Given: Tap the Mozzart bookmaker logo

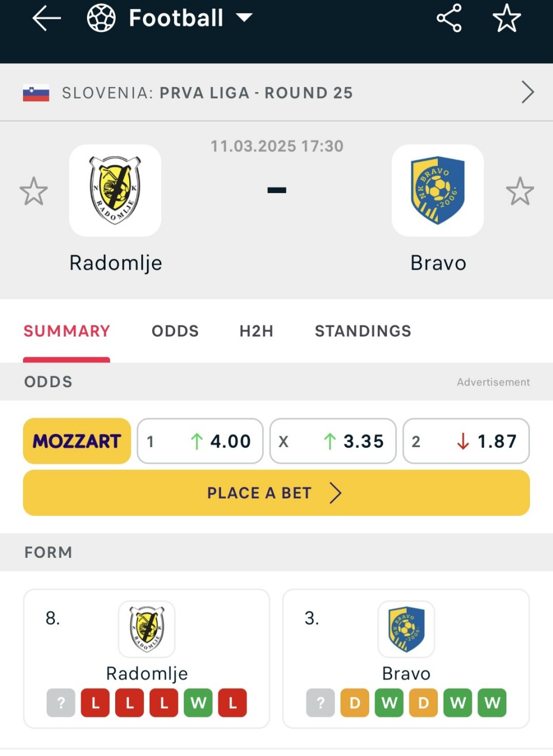Looking at the screenshot, I should pos(77,441).
